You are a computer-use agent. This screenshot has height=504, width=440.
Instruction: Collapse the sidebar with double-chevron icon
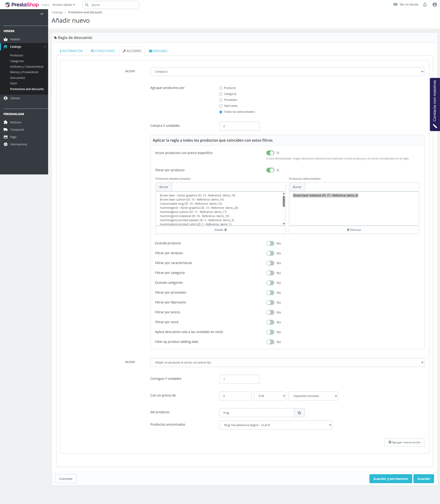pos(42,14)
